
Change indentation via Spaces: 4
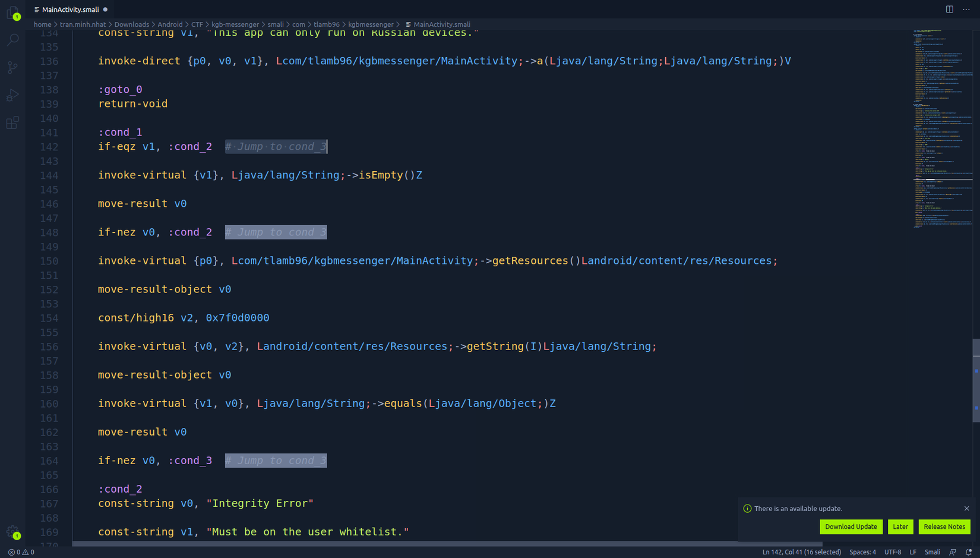tap(862, 552)
